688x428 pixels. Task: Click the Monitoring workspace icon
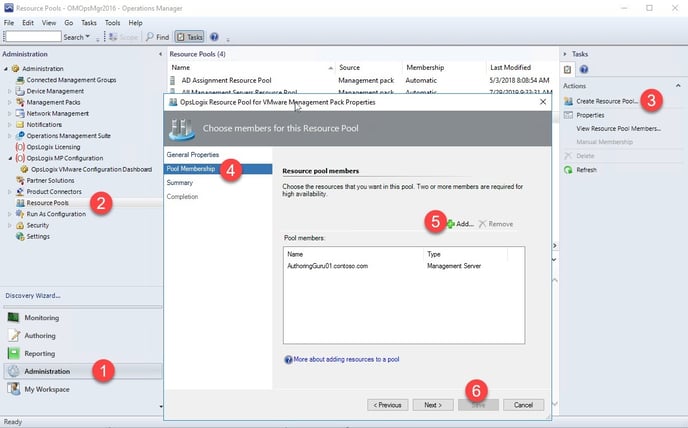[x=14, y=317]
